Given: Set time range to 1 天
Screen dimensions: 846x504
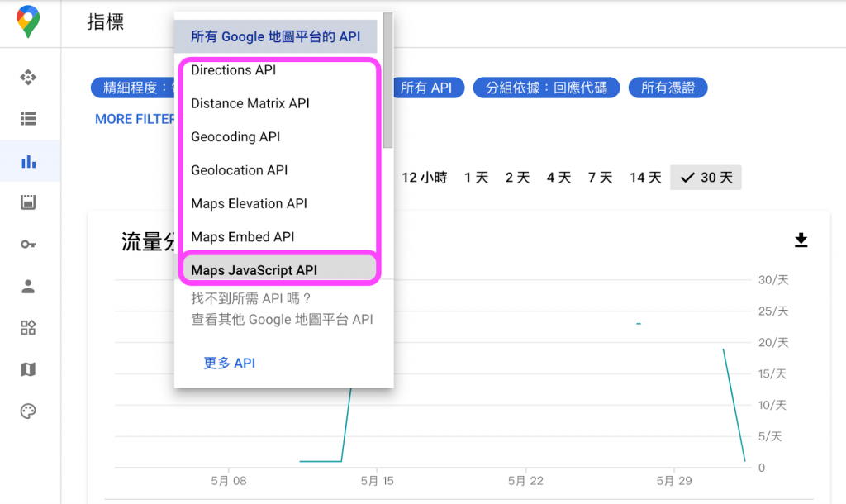Looking at the screenshot, I should coord(477,178).
